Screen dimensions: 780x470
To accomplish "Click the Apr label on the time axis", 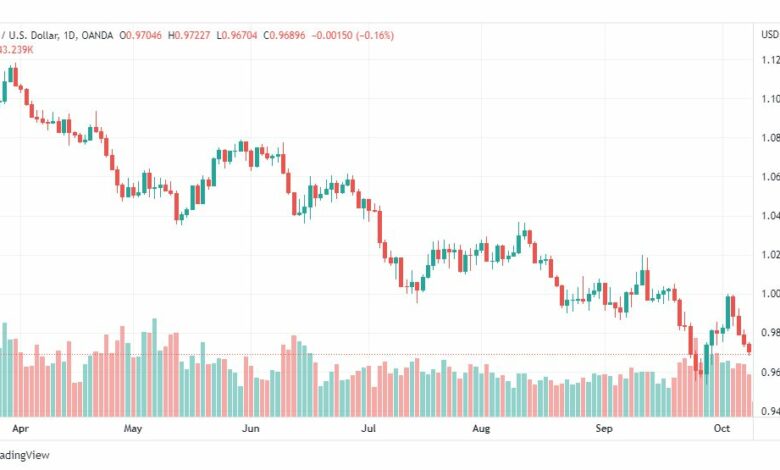I will 20,428.
